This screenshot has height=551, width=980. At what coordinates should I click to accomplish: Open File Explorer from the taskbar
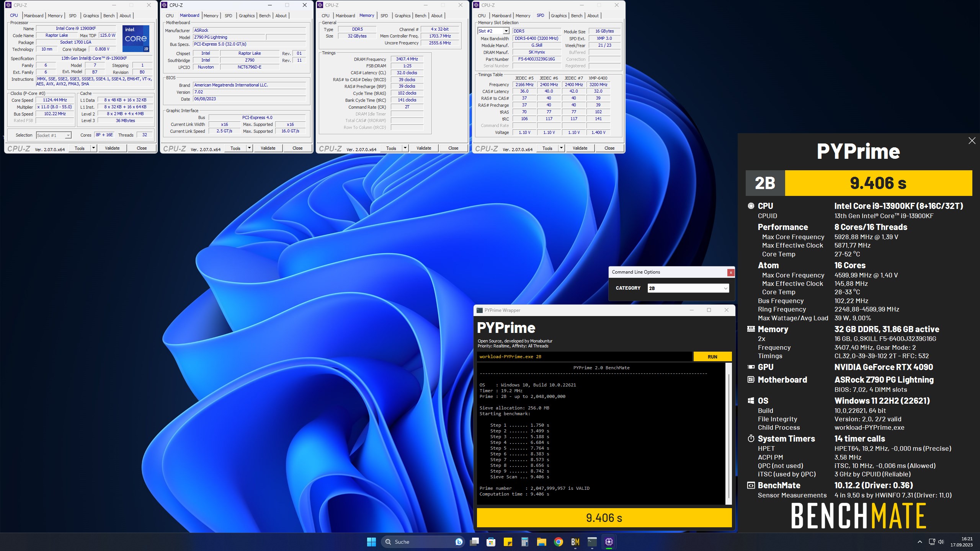[x=541, y=542]
